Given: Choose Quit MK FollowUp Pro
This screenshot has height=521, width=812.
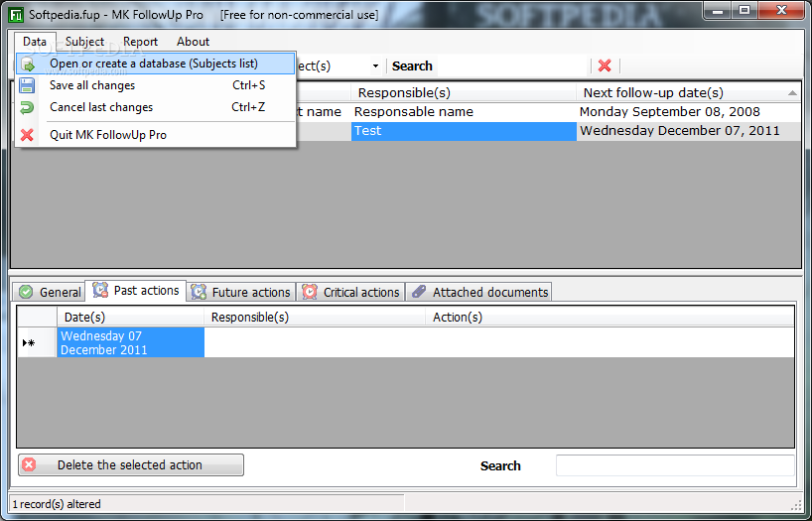Looking at the screenshot, I should [x=156, y=135].
